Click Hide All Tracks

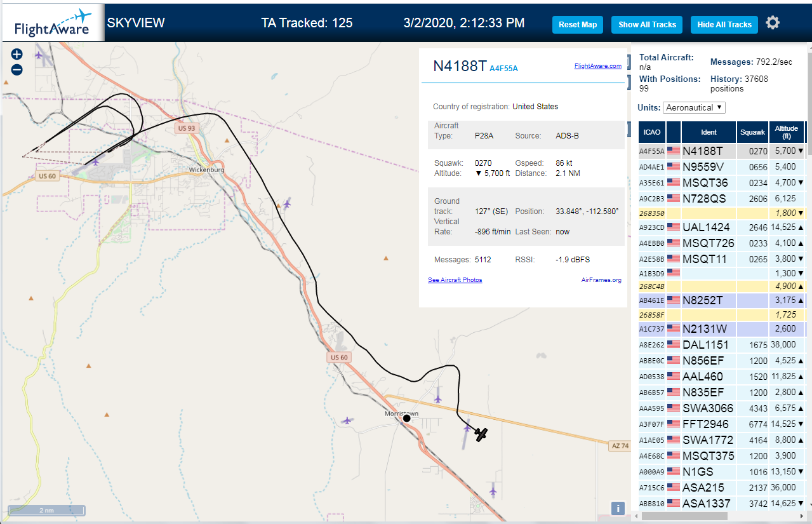pyautogui.click(x=724, y=25)
